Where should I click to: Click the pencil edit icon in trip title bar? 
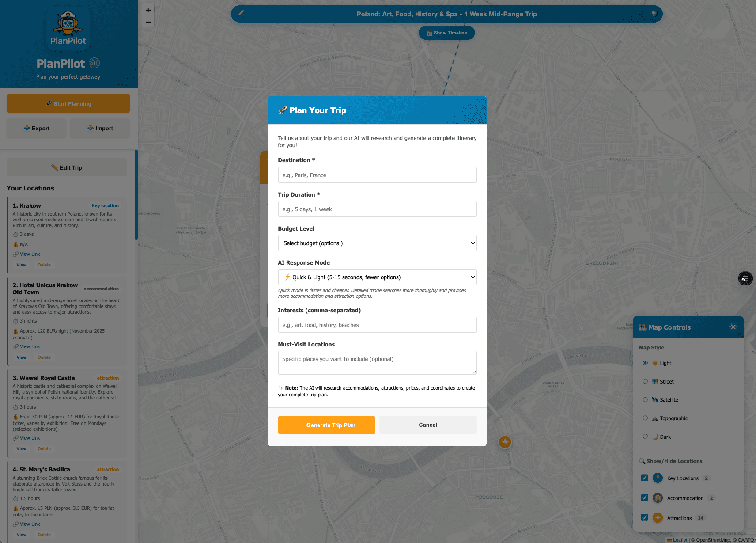pyautogui.click(x=241, y=13)
